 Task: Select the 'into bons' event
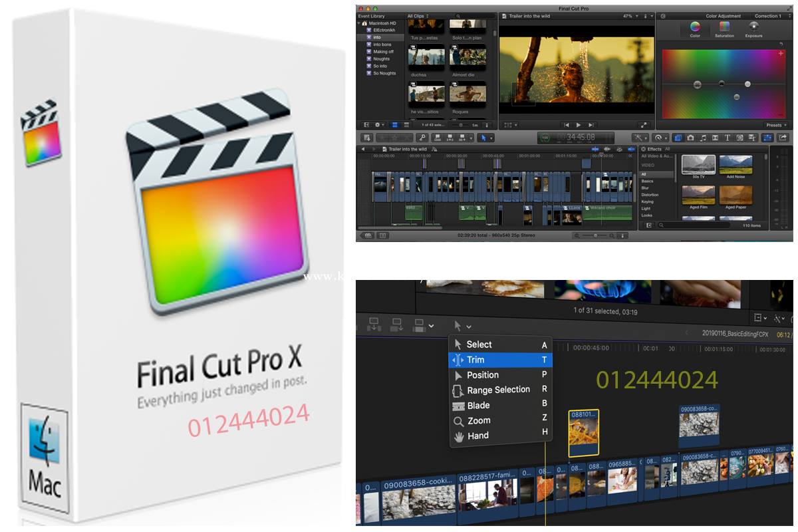(382, 45)
